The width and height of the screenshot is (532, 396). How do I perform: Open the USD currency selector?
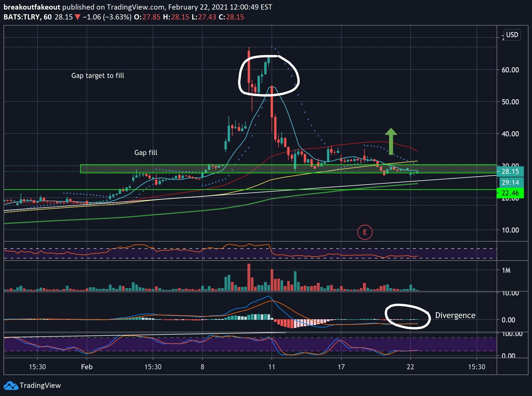(x=512, y=35)
